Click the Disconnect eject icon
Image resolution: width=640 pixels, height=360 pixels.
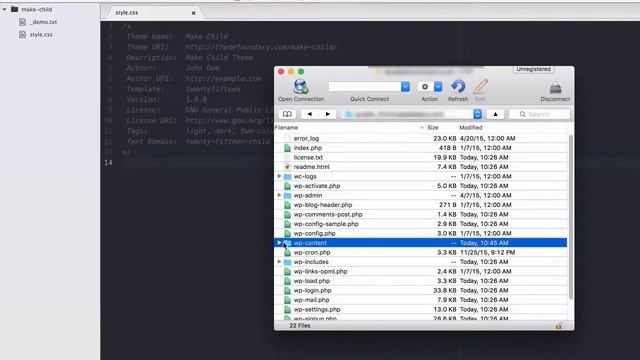[x=555, y=87]
